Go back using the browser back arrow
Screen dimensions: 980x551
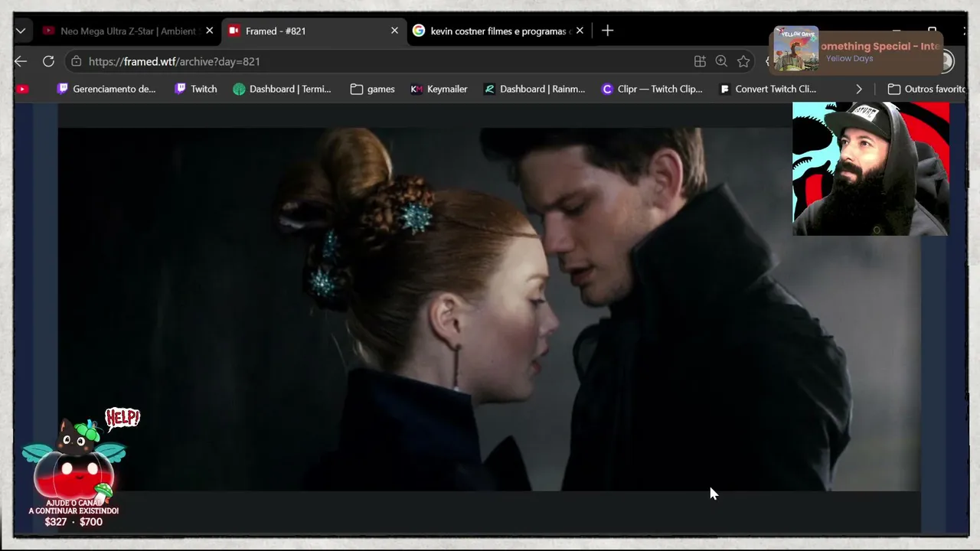coord(21,61)
